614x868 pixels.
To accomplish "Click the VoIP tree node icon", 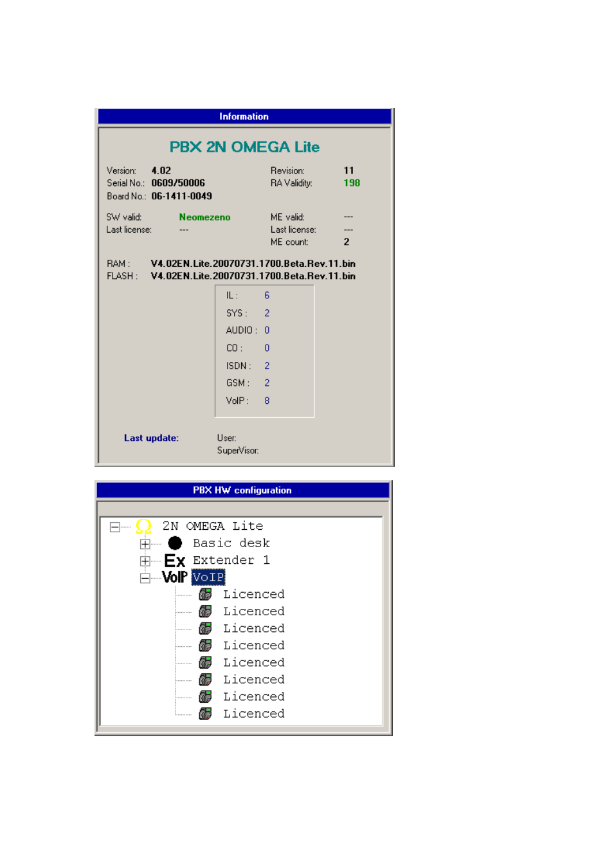I will tap(174, 577).
